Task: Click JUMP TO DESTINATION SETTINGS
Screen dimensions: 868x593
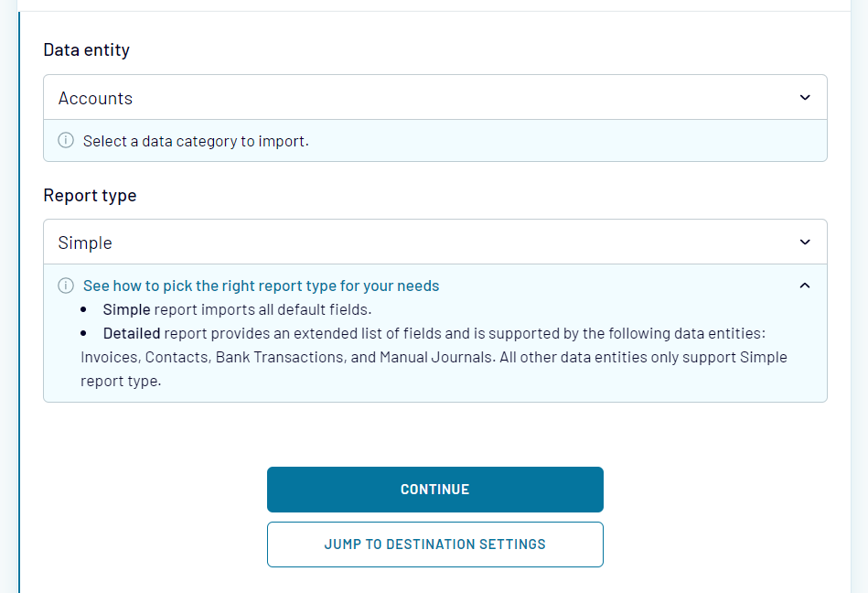Action: 434,544
